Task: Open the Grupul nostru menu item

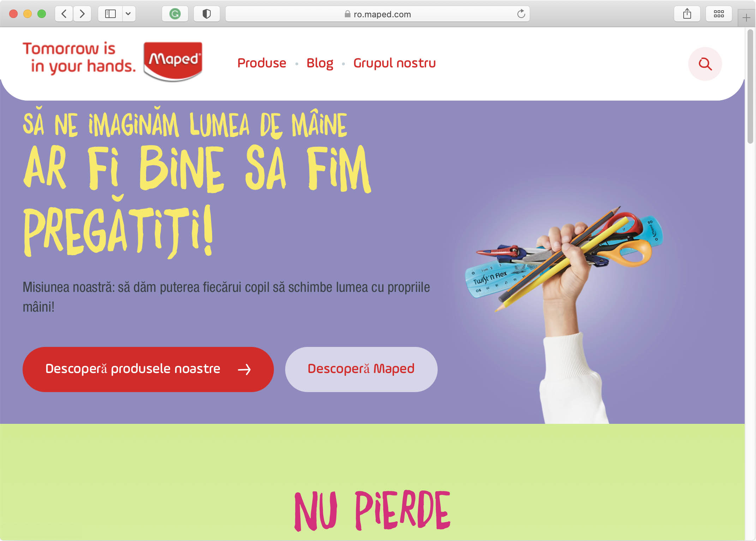Action: [x=395, y=63]
